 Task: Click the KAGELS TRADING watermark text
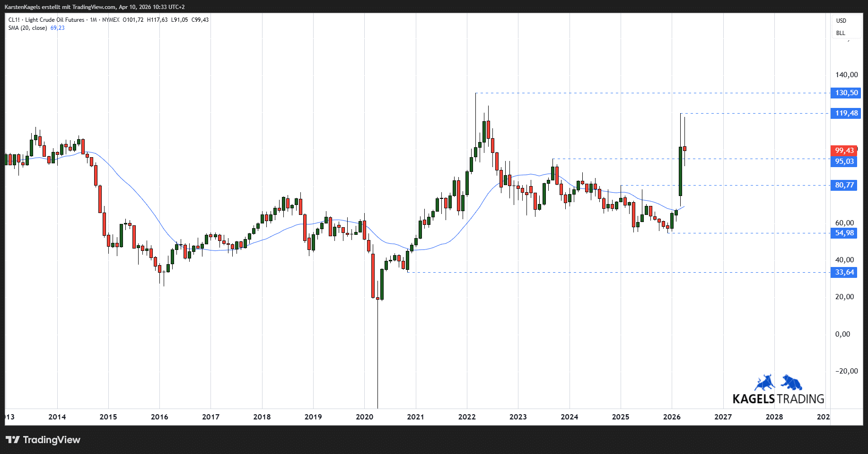tap(778, 399)
